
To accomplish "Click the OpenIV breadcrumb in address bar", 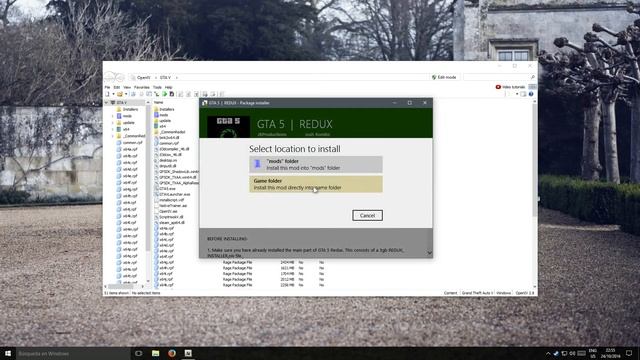I will coord(143,77).
